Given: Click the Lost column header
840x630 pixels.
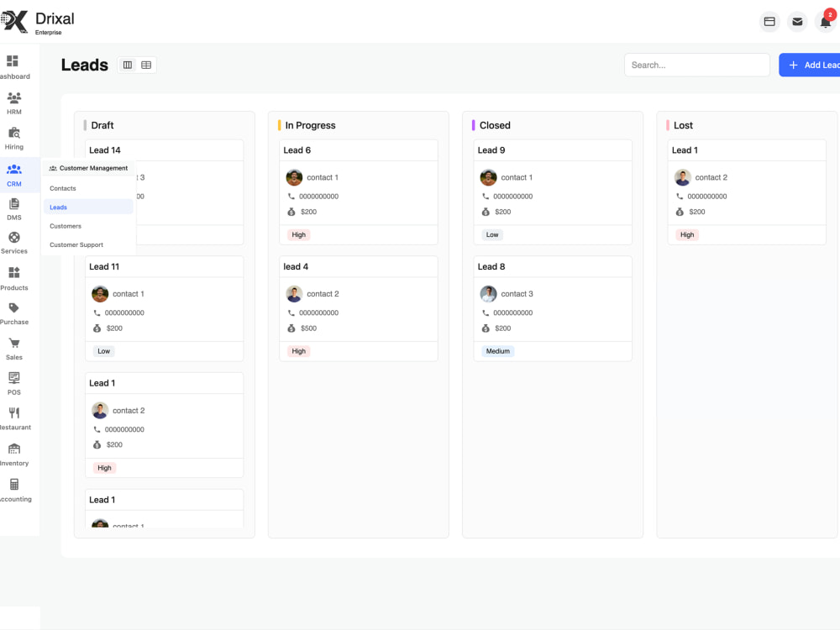Looking at the screenshot, I should pos(683,125).
